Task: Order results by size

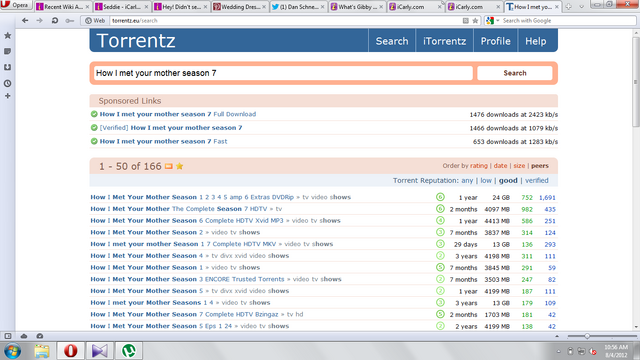Action: point(519,166)
